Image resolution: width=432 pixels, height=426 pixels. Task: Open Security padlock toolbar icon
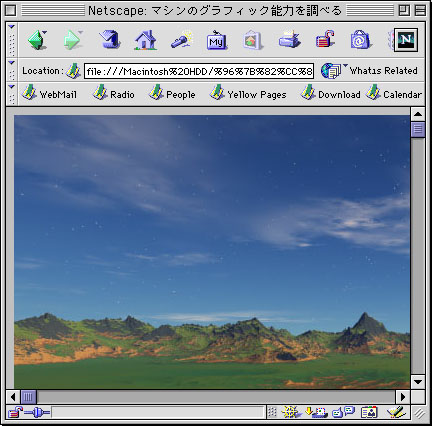click(x=325, y=39)
